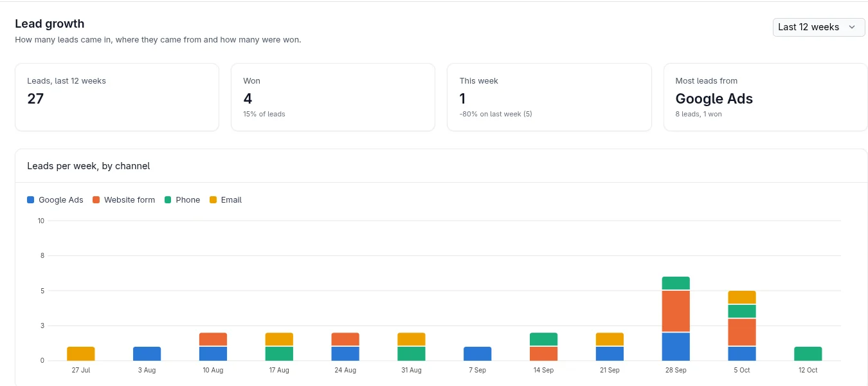This screenshot has width=868, height=386.
Task: Toggle Google Ads legend entry
Action: [55, 200]
